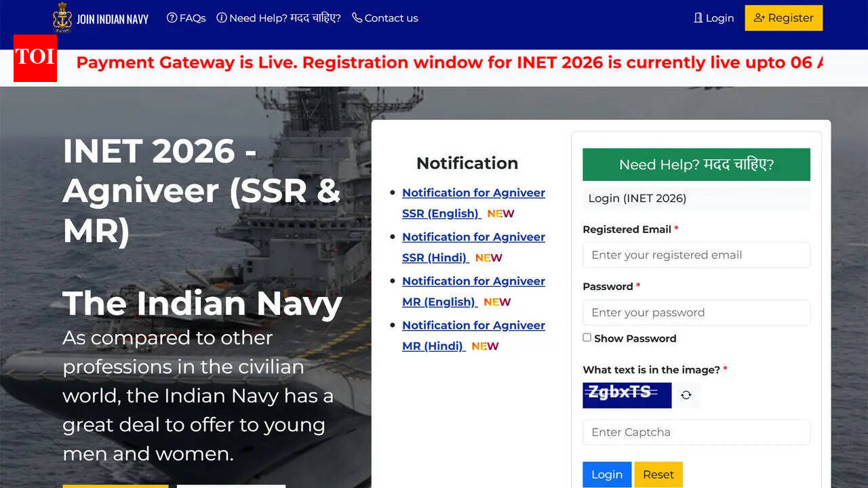Click the yellow Register button
The image size is (868, 488).
[783, 18]
